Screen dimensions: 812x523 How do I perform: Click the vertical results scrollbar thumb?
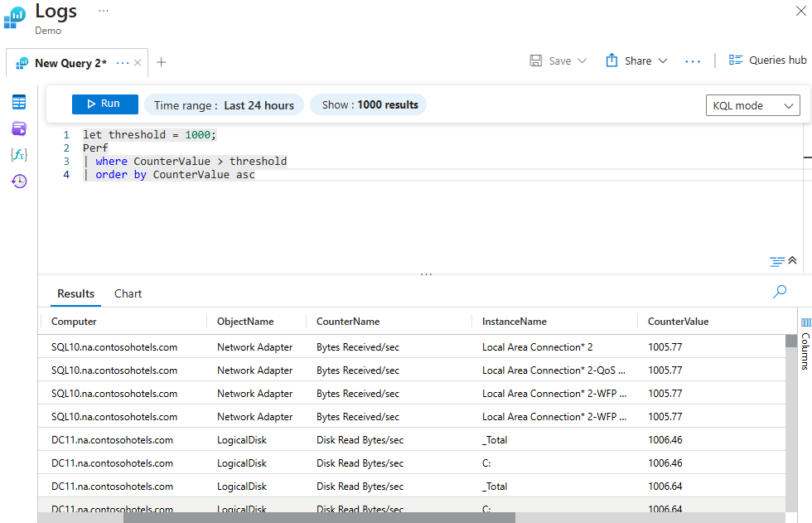pos(790,341)
